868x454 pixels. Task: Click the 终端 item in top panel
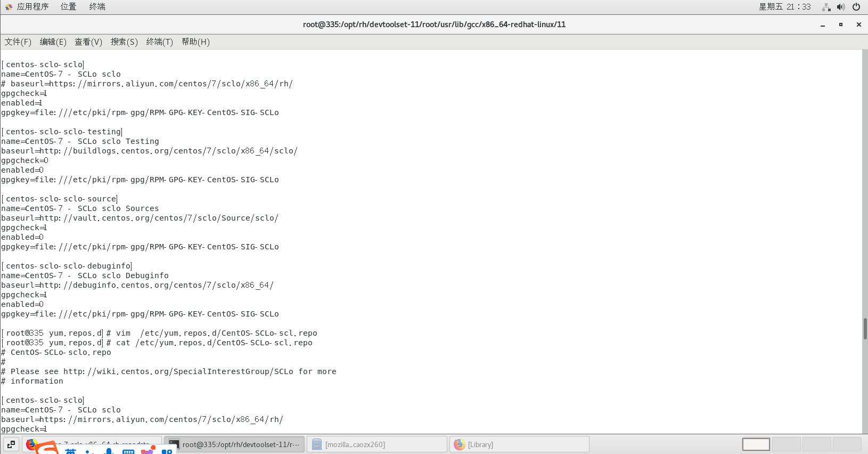[x=97, y=7]
